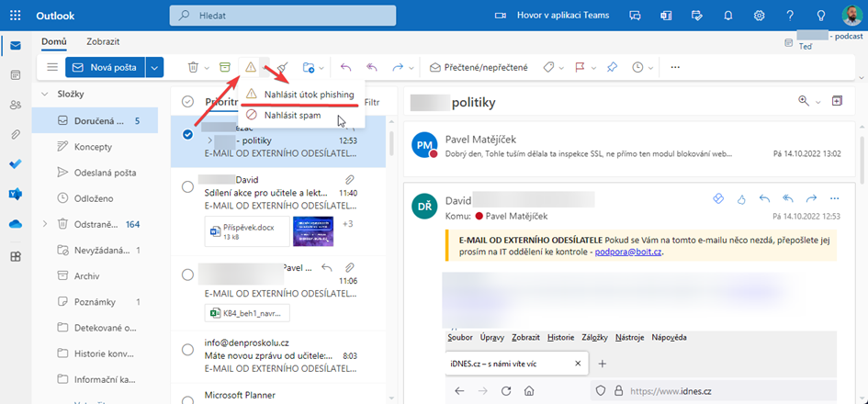868x404 pixels.
Task: Open the Nová pošta dropdown arrow
Action: coord(154,67)
